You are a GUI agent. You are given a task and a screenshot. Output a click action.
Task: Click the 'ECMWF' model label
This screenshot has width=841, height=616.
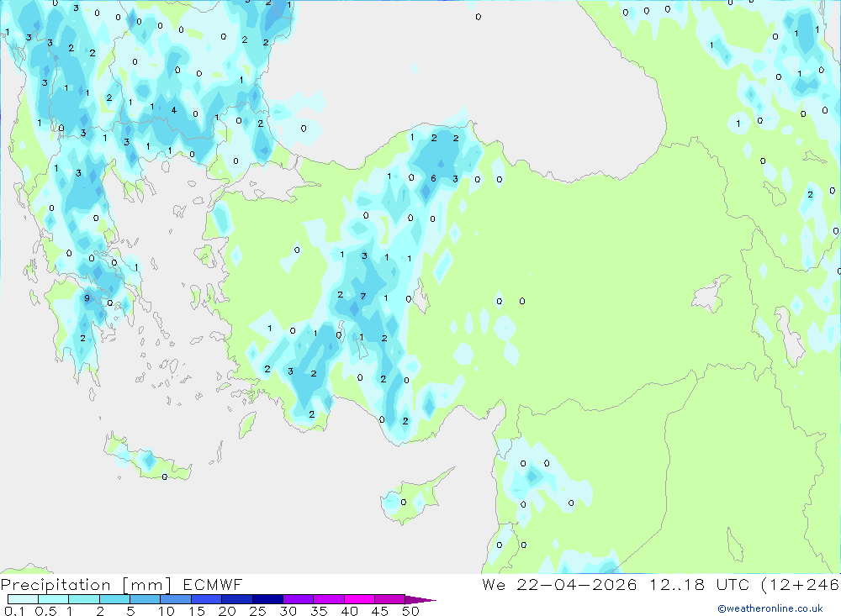(213, 585)
